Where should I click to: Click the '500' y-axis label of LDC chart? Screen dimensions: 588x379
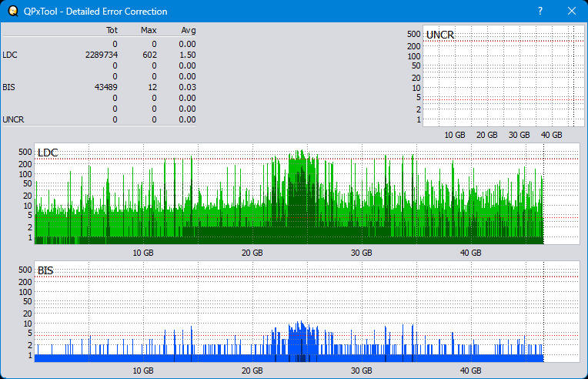point(25,152)
